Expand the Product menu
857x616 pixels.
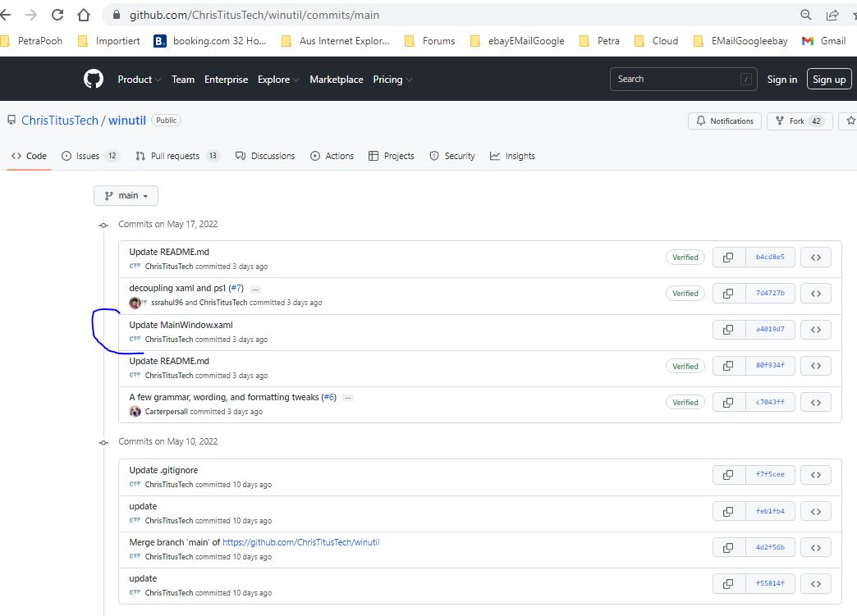140,80
